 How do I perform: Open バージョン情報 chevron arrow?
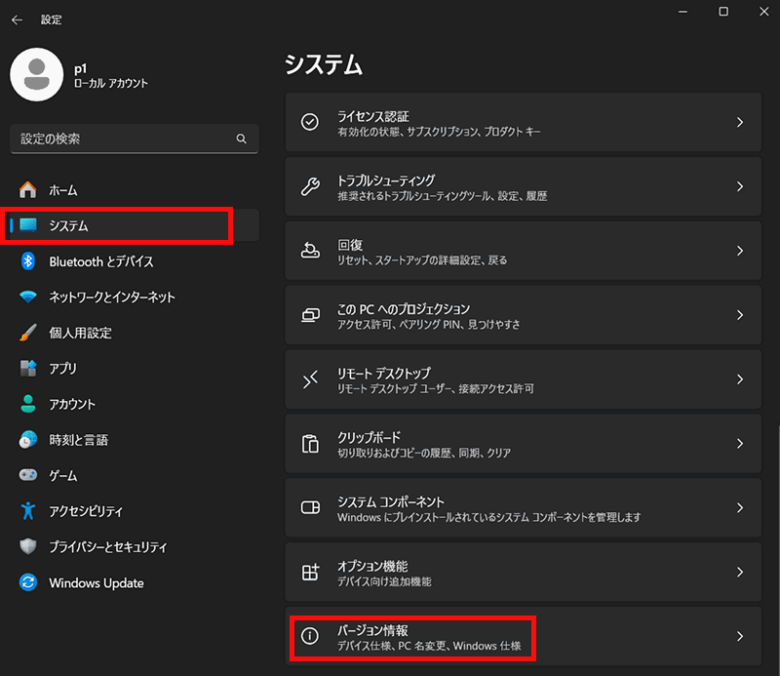point(740,636)
